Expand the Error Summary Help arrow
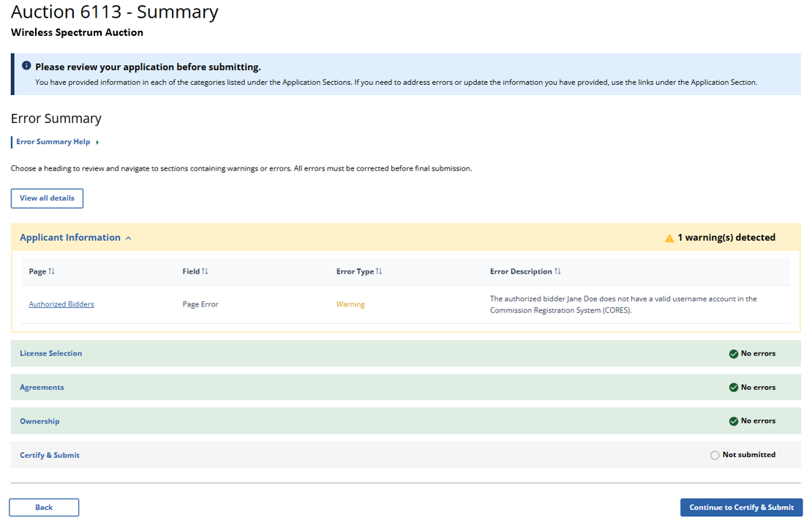This screenshot has height=523, width=812. coord(97,142)
